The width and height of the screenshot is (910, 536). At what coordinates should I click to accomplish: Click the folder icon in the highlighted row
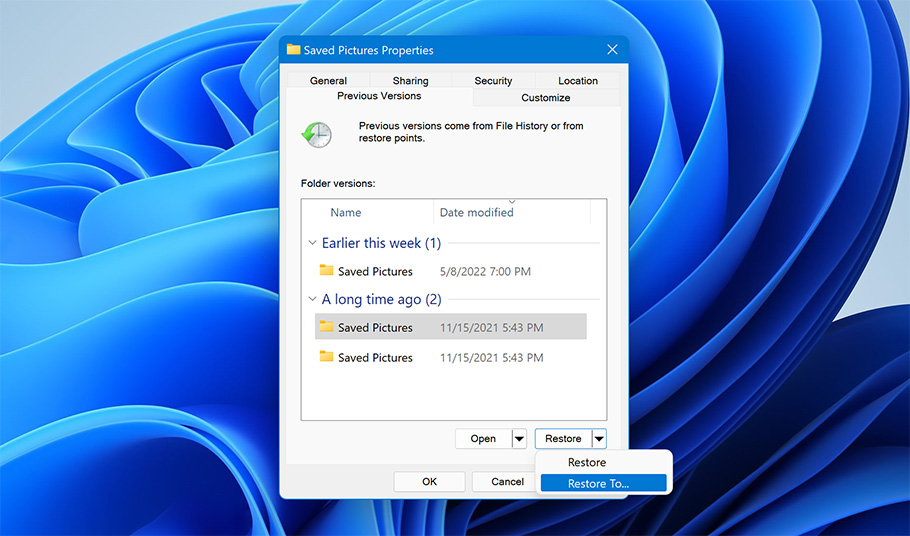326,327
